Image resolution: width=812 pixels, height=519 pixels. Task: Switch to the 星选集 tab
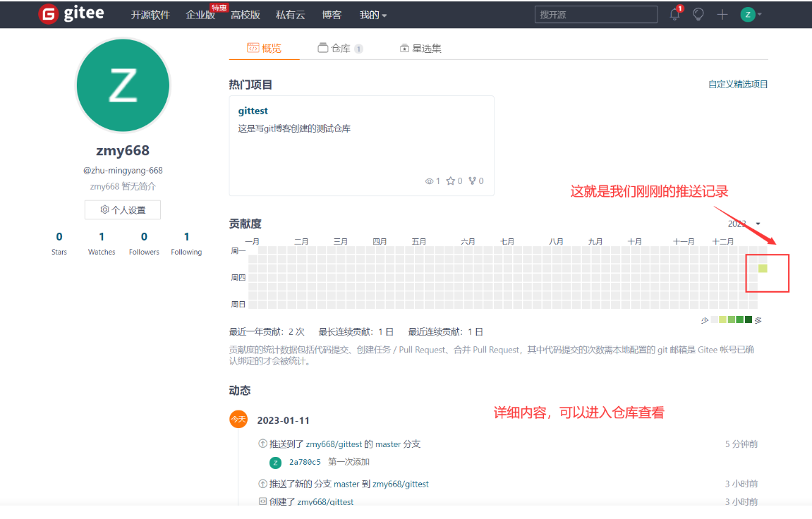(x=420, y=48)
